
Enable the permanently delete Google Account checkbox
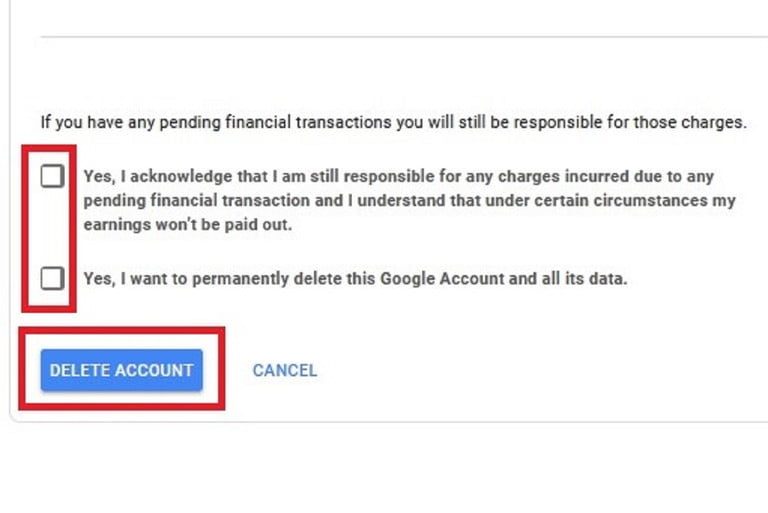point(52,278)
